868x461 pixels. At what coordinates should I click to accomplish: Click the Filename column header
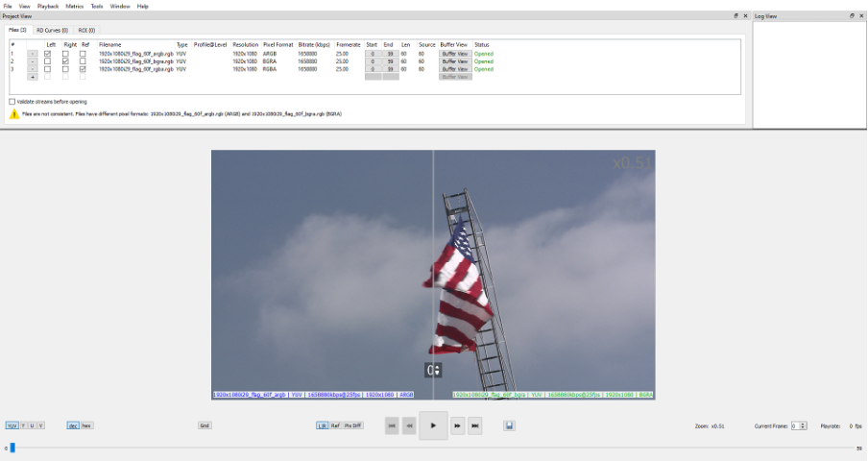tap(110, 45)
